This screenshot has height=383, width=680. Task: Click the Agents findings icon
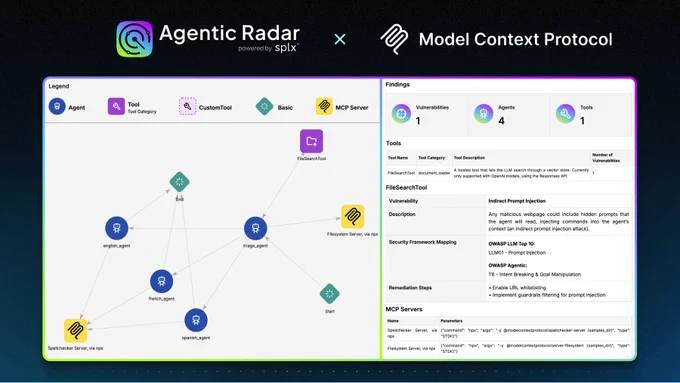pos(484,114)
